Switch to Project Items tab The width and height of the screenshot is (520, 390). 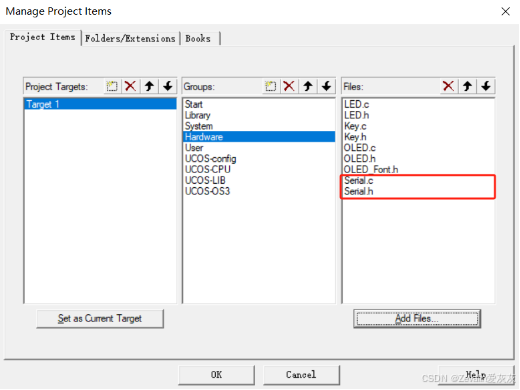[x=42, y=37]
